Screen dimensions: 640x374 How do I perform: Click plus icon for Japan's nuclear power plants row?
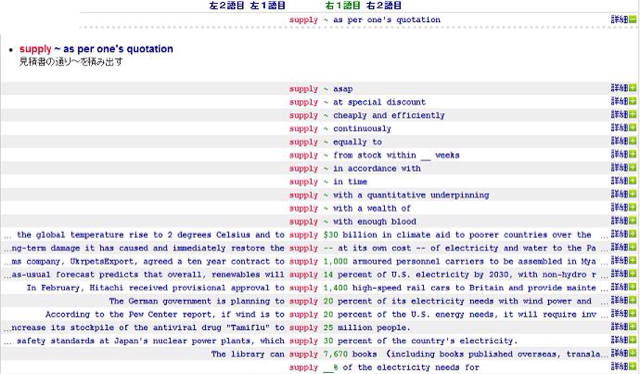[x=633, y=340]
